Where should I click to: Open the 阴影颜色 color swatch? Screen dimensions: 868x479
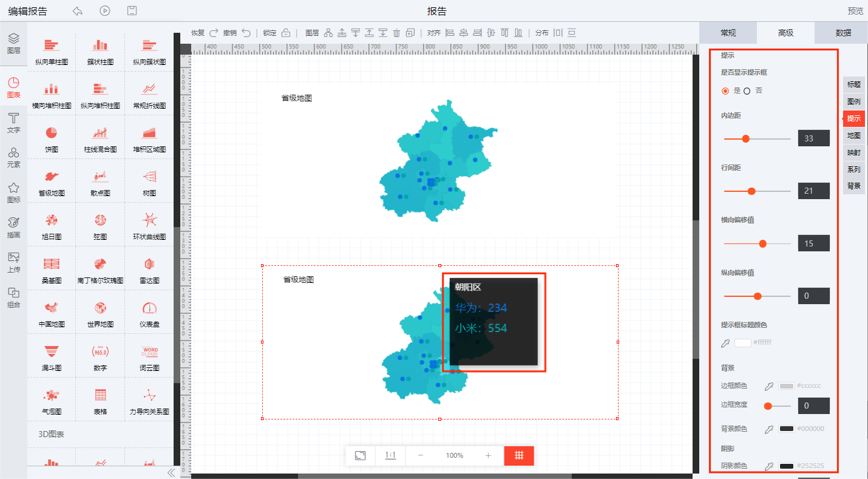(787, 466)
